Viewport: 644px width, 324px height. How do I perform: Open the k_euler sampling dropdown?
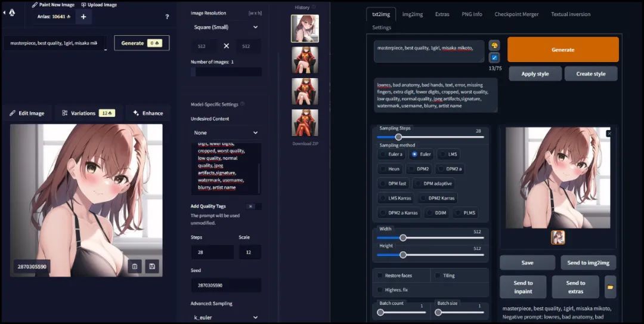tap(225, 317)
